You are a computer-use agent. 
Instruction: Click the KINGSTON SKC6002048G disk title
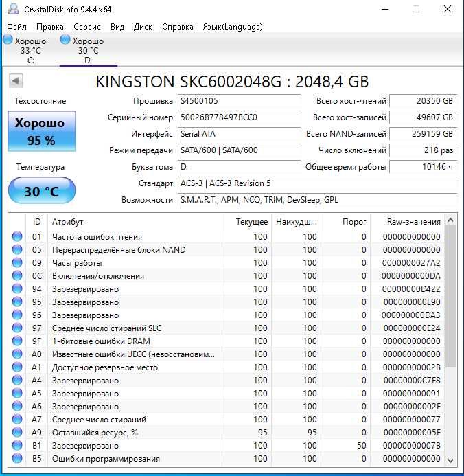coord(232,81)
